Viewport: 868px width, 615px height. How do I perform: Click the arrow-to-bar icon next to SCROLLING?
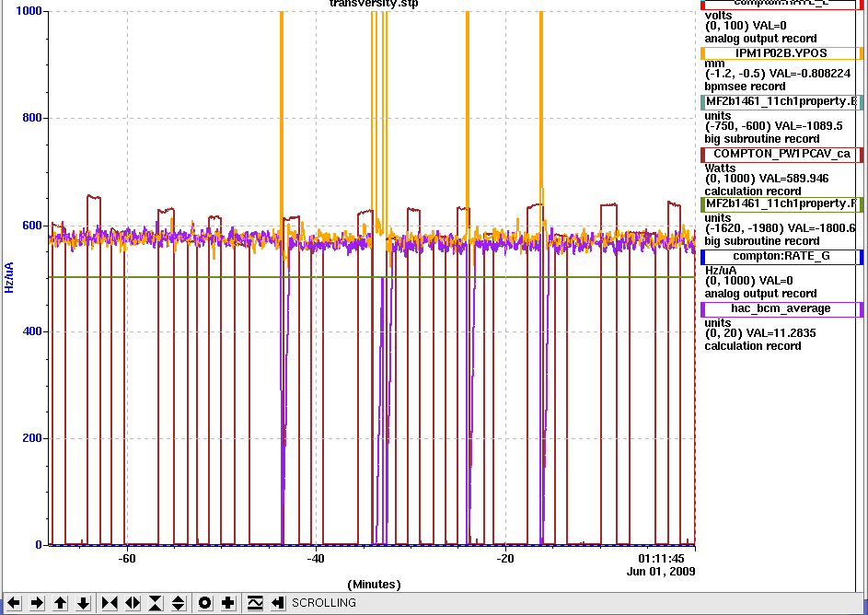pyautogui.click(x=278, y=603)
